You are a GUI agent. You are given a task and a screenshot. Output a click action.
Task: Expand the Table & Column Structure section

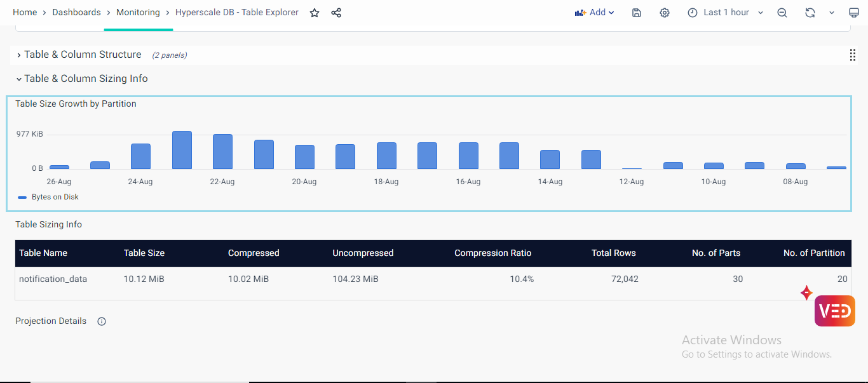[x=83, y=55]
